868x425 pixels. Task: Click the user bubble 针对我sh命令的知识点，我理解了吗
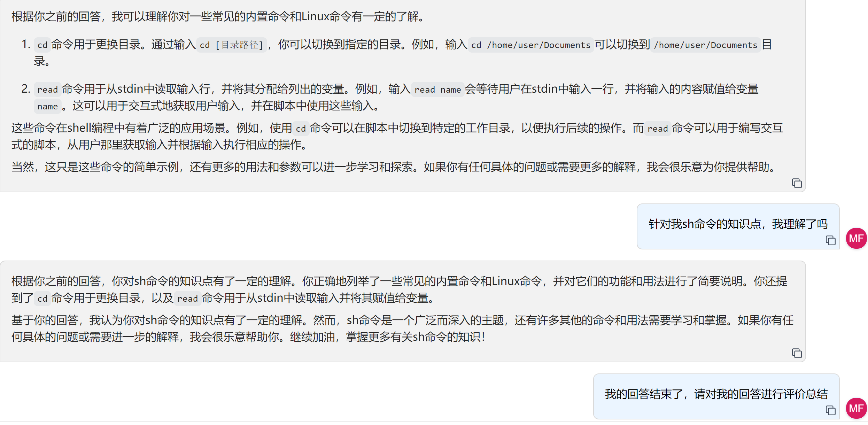737,224
